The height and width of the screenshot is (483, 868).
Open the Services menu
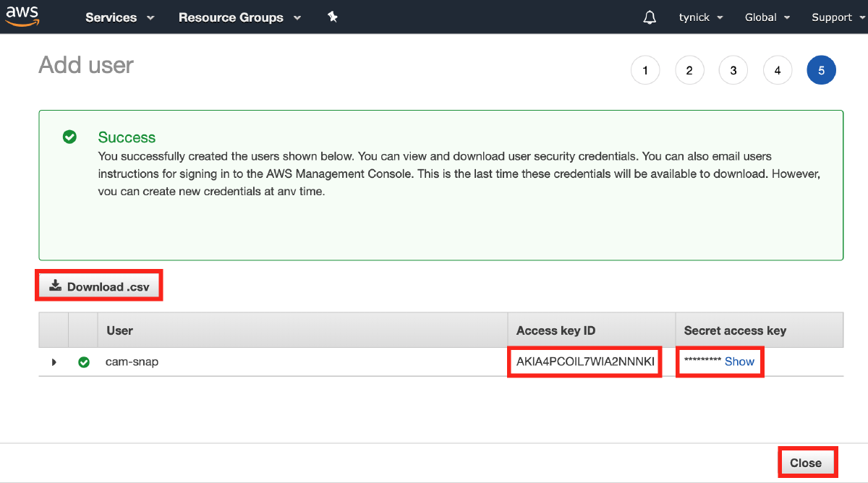pos(120,17)
